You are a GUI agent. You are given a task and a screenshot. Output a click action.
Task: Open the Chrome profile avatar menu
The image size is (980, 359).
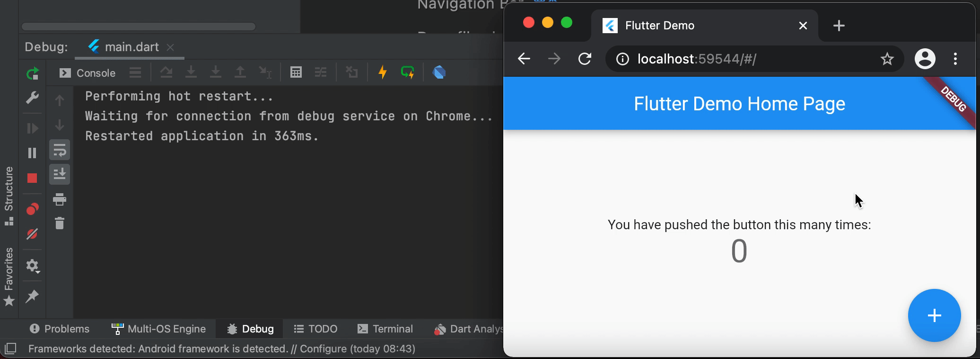925,59
